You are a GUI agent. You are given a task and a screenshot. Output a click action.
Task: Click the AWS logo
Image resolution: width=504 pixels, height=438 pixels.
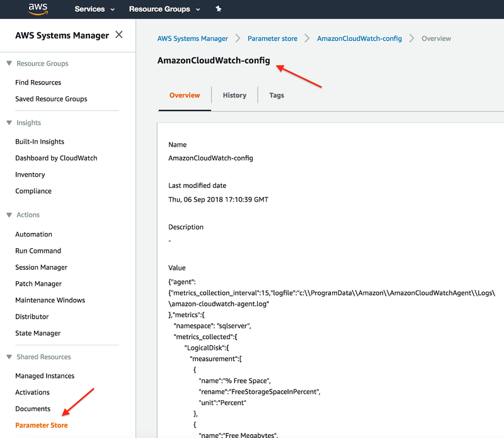(x=38, y=9)
